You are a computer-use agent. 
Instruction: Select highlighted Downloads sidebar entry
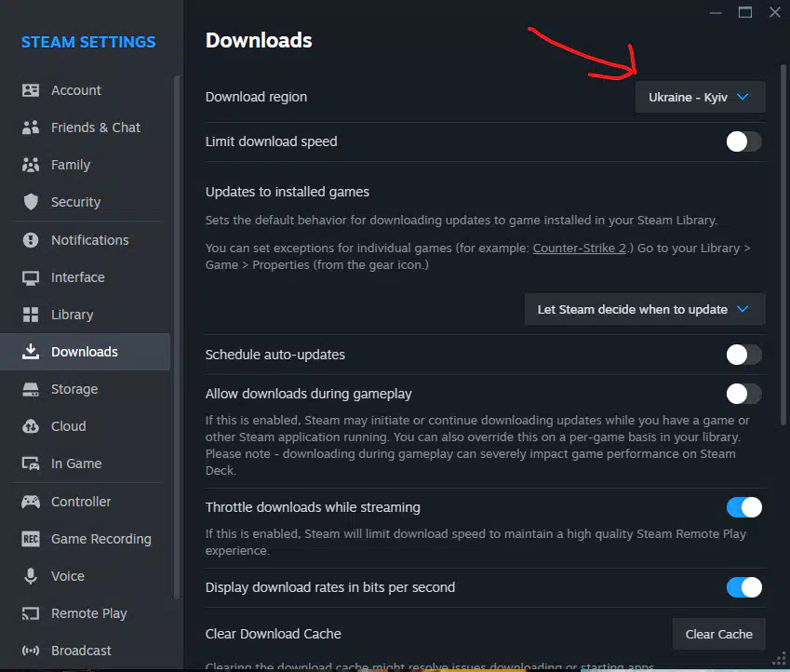[86, 352]
